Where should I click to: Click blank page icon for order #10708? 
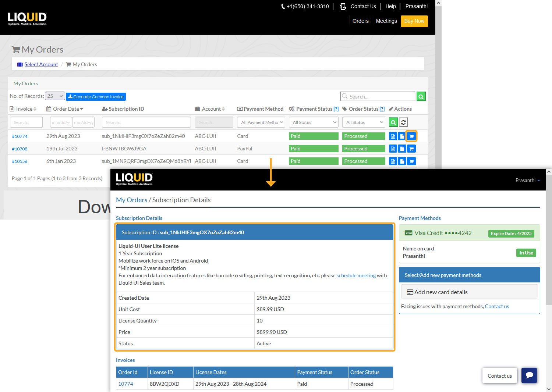(402, 149)
